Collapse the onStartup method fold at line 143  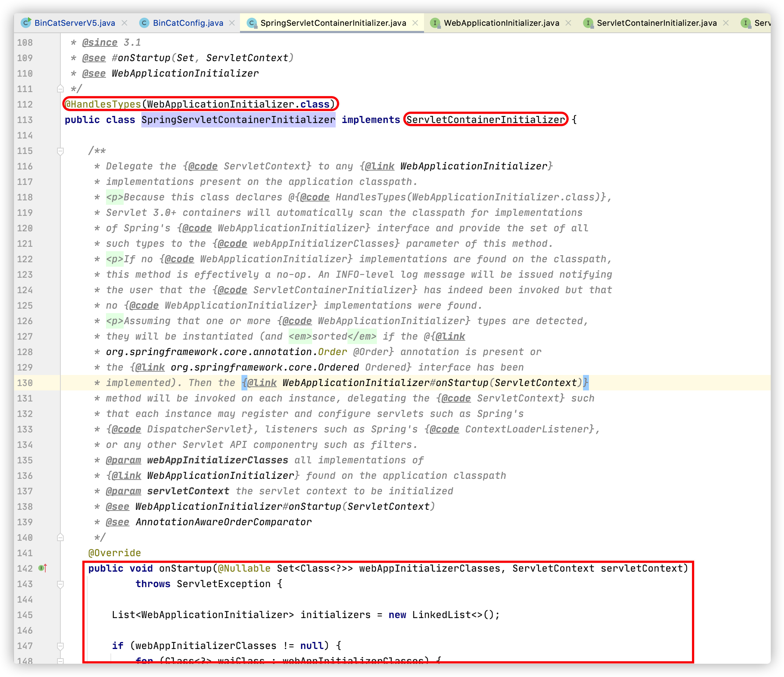coord(60,584)
